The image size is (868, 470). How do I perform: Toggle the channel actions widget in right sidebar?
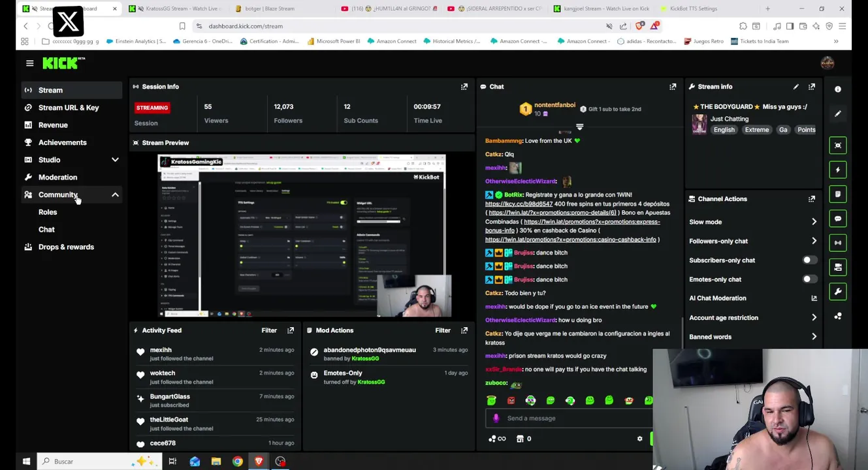point(838,267)
